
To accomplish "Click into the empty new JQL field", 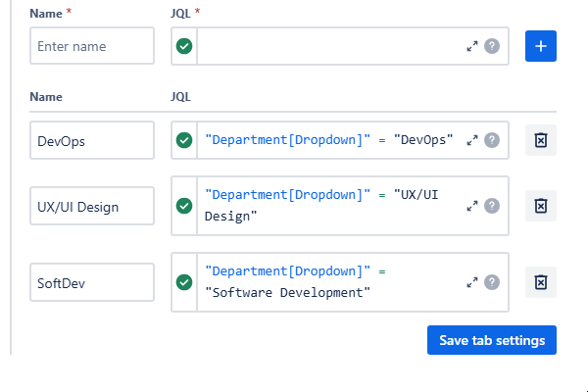I will point(328,46).
